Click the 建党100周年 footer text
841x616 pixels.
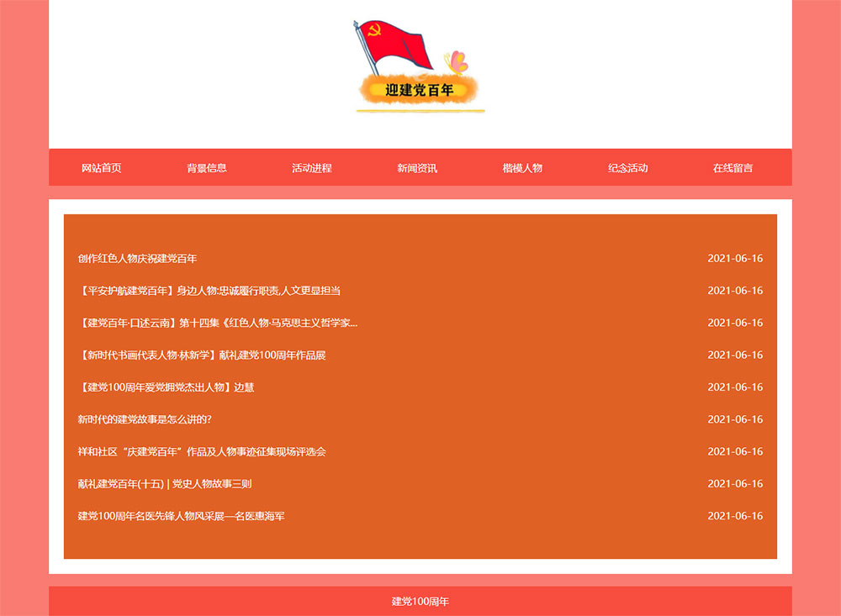pos(420,602)
